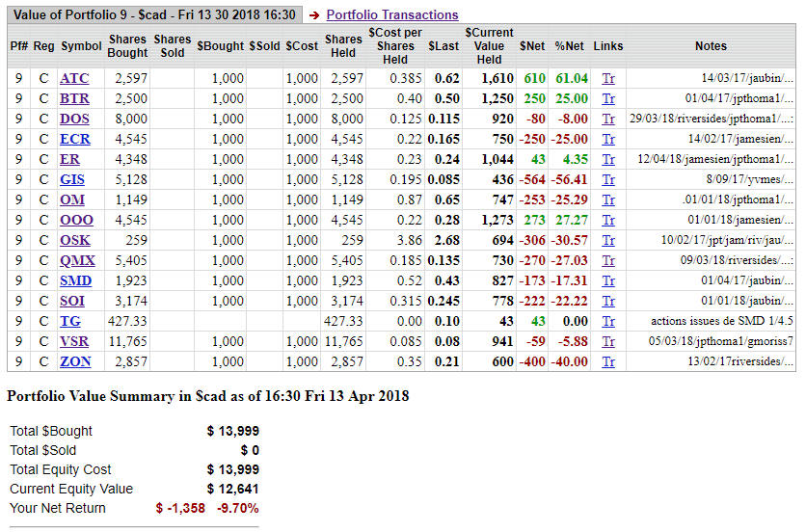The height and width of the screenshot is (532, 806).
Task: Click the Notes column header
Action: (x=710, y=46)
